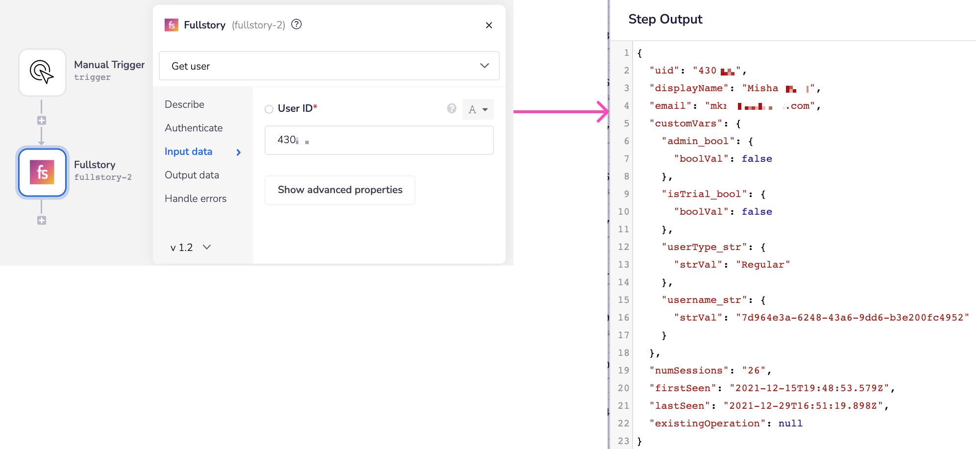The width and height of the screenshot is (980, 449).
Task: Click the Fullstory logo in panel header
Action: 171,25
